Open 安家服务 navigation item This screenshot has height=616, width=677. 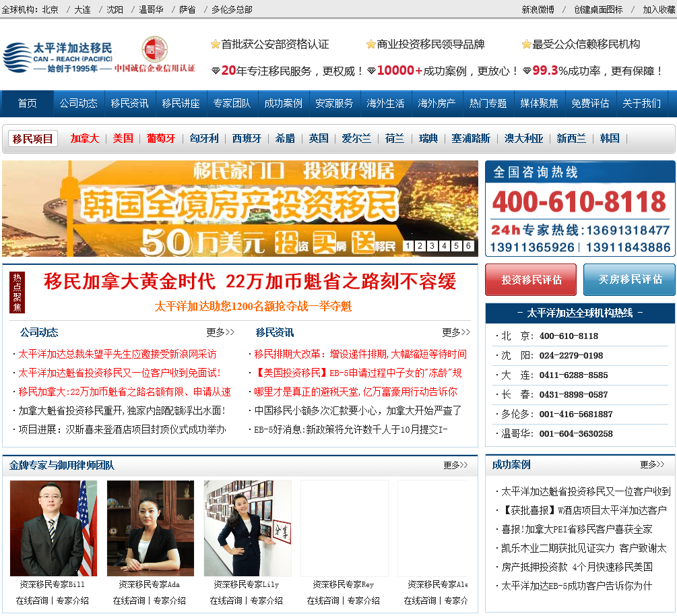(334, 104)
